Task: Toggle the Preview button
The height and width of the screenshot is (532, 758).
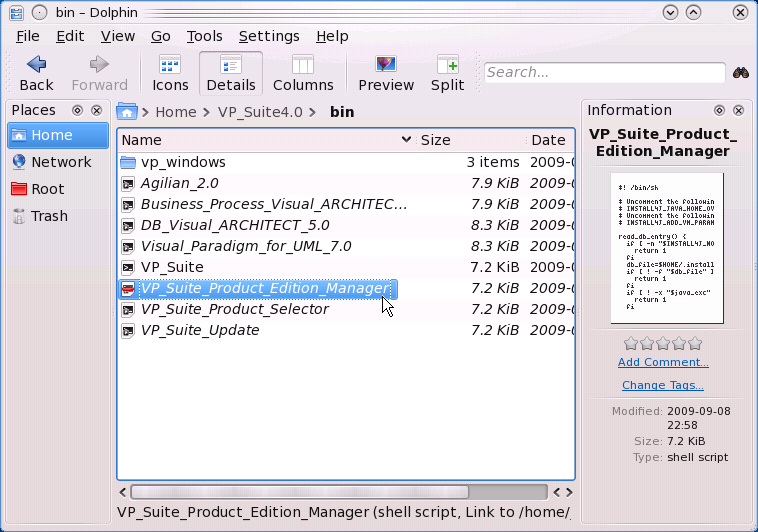Action: [x=386, y=74]
